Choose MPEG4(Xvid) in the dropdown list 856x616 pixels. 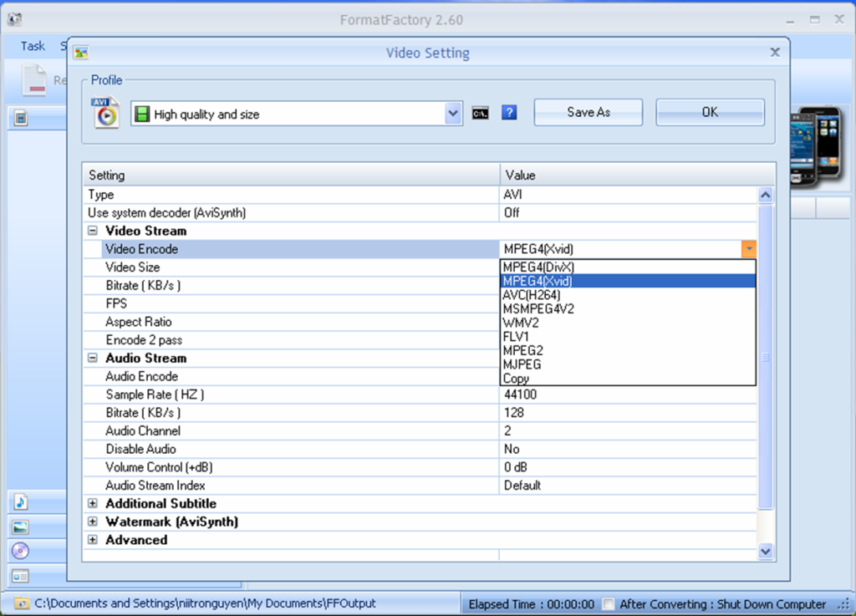click(x=628, y=281)
